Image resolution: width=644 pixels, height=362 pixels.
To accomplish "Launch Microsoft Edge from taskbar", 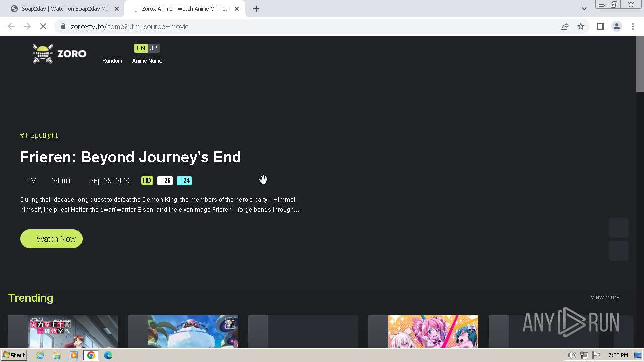I will [108, 355].
